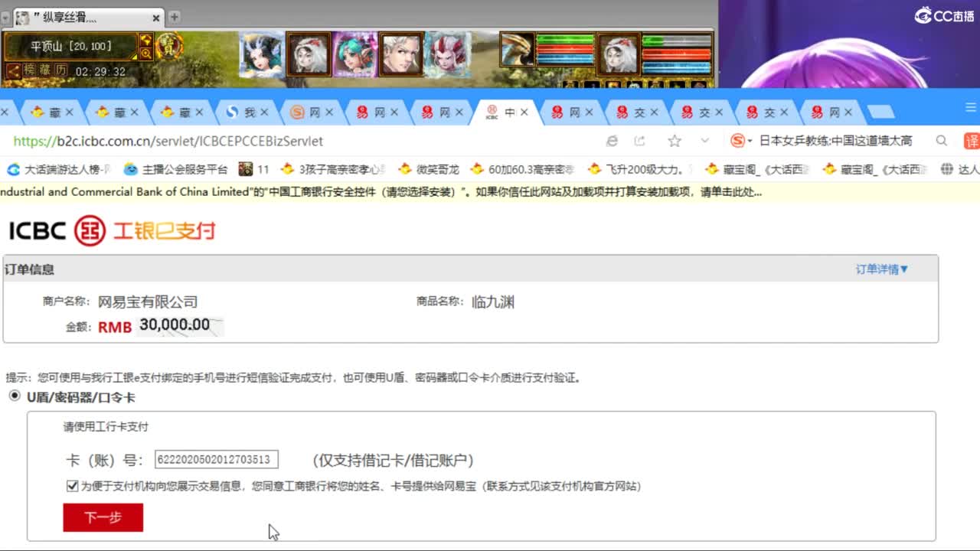The image size is (980, 551).
Task: Click the note (仅支持借记卡/借记账户)
Action: 393,460
